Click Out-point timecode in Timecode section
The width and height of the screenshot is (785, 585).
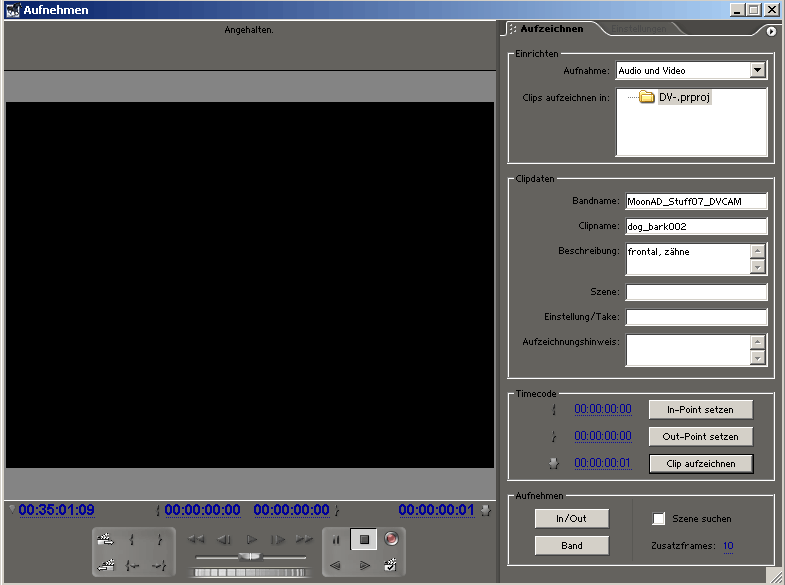603,436
